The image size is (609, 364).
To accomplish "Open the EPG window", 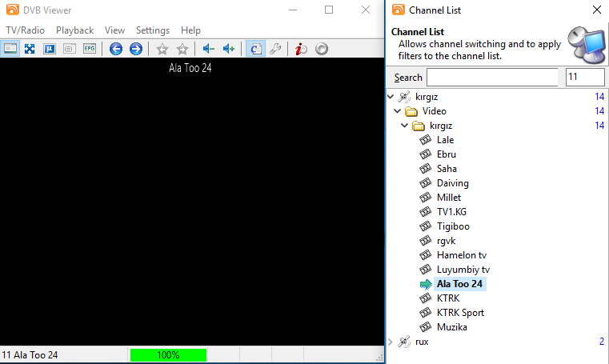I will (x=90, y=49).
